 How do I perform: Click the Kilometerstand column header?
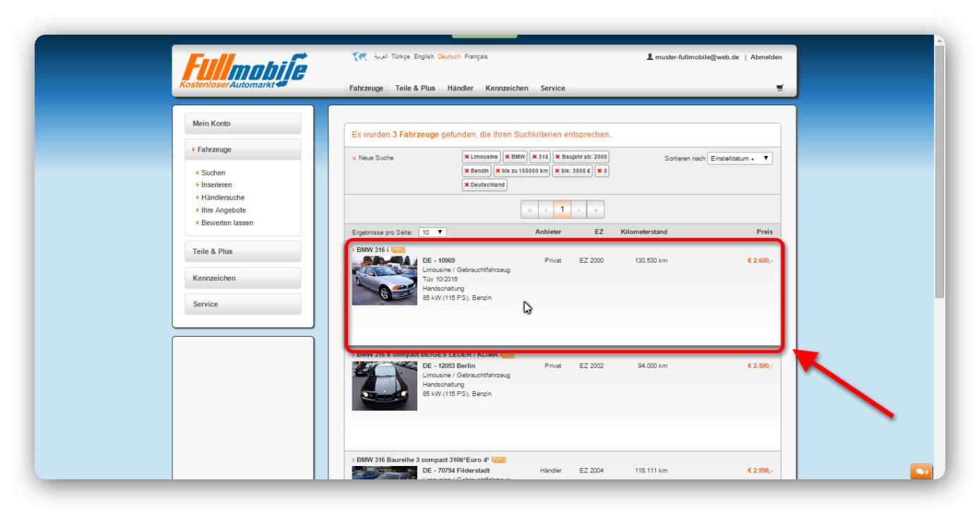point(644,232)
